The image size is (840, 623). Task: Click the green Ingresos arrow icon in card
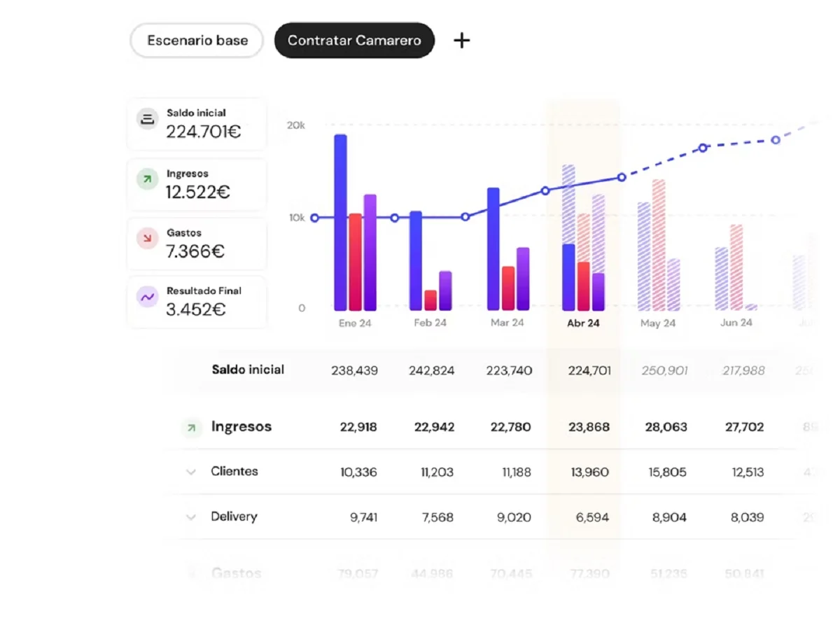[x=147, y=180]
